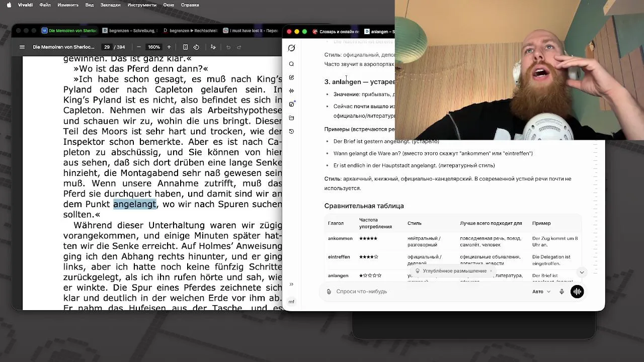This screenshot has height=362, width=644.
Task: Click the 'Сравнительная таблица' heading
Action: 364,206
